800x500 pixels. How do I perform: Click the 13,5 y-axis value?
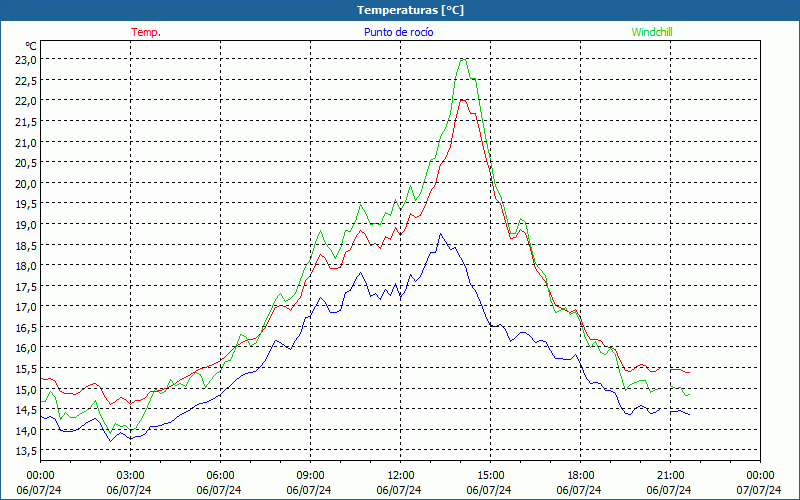26,451
